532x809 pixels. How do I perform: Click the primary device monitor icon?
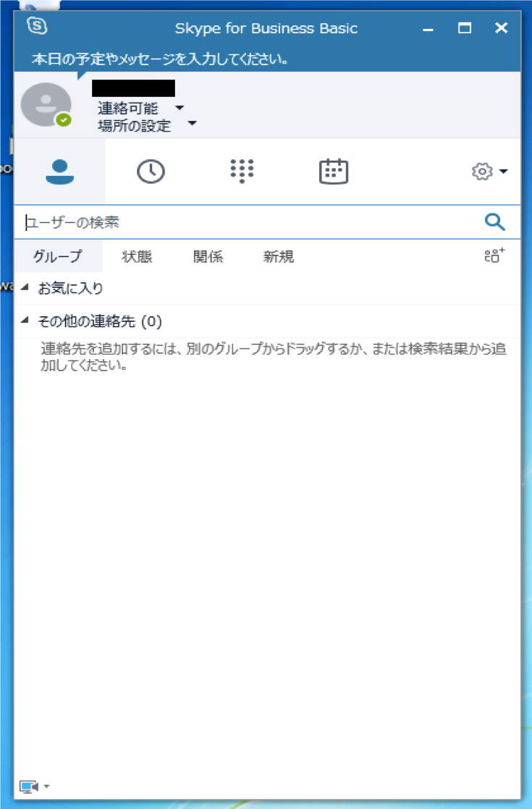pos(28,787)
